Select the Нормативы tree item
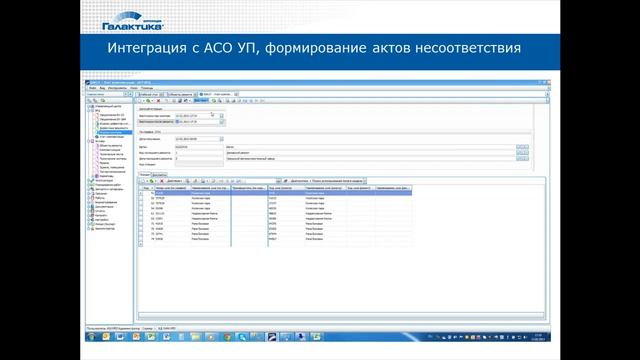This screenshot has width=640, height=360. click(x=107, y=176)
